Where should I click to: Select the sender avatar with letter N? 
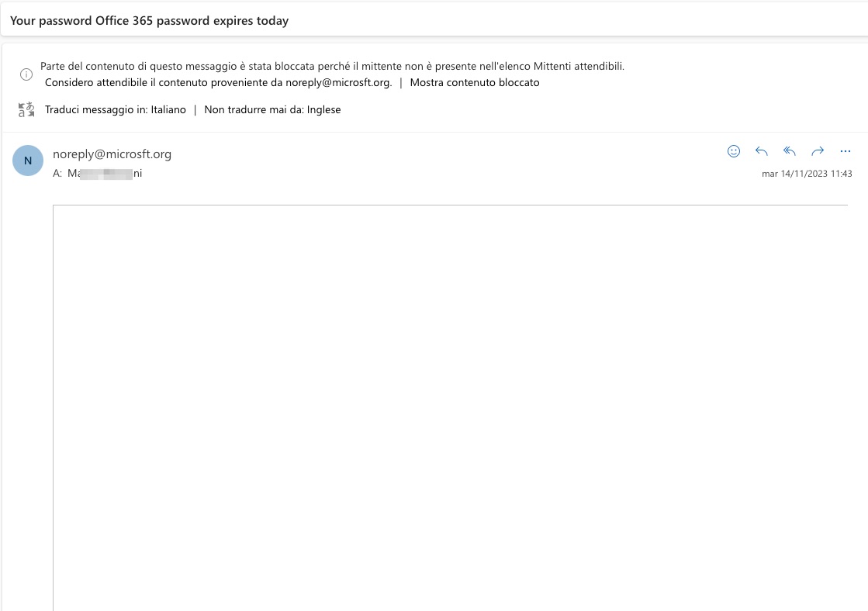28,161
